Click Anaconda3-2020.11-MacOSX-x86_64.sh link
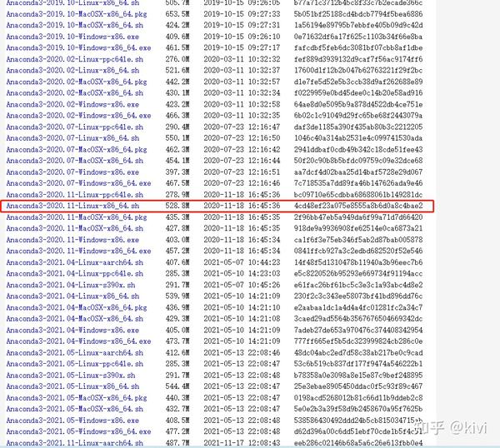This screenshot has width=500, height=448. (x=75, y=228)
